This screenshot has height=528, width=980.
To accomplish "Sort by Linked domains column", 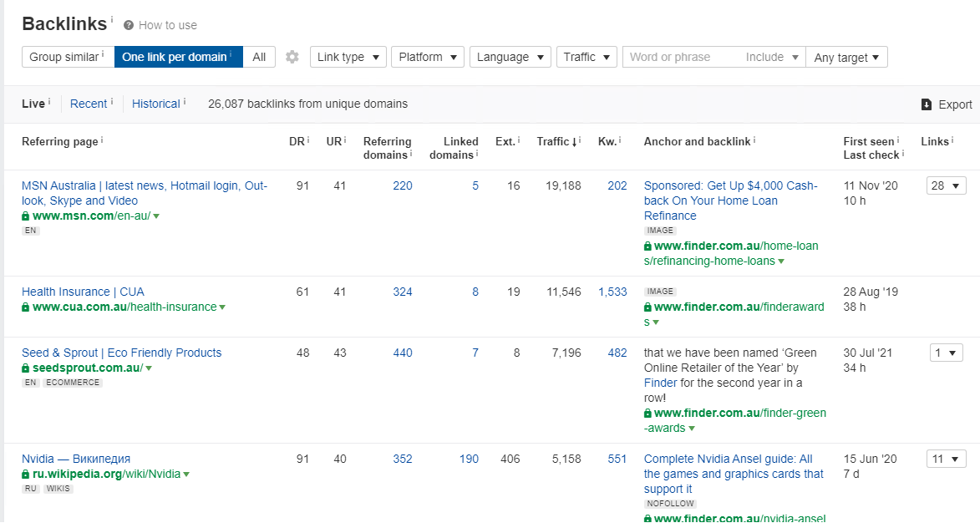I will (454, 148).
